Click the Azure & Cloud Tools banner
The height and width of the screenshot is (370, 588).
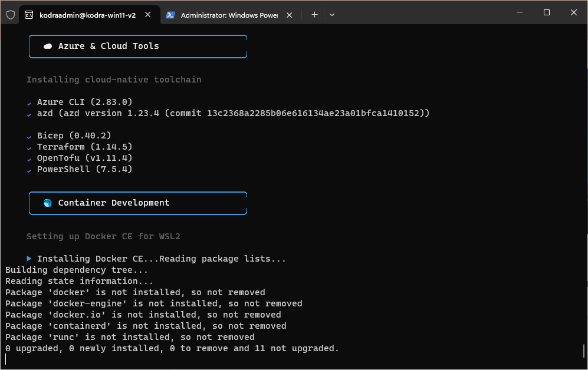(137, 46)
